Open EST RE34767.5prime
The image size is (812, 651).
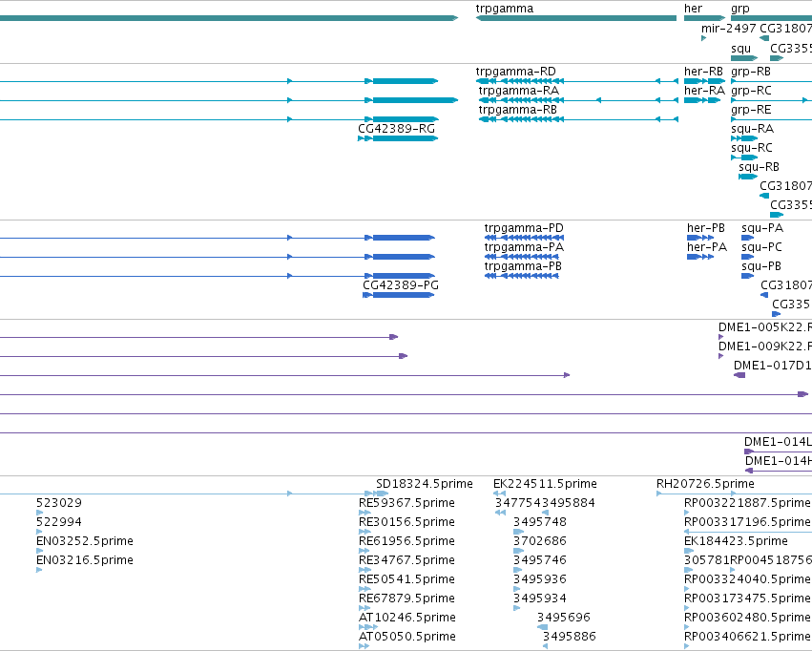pos(406,560)
